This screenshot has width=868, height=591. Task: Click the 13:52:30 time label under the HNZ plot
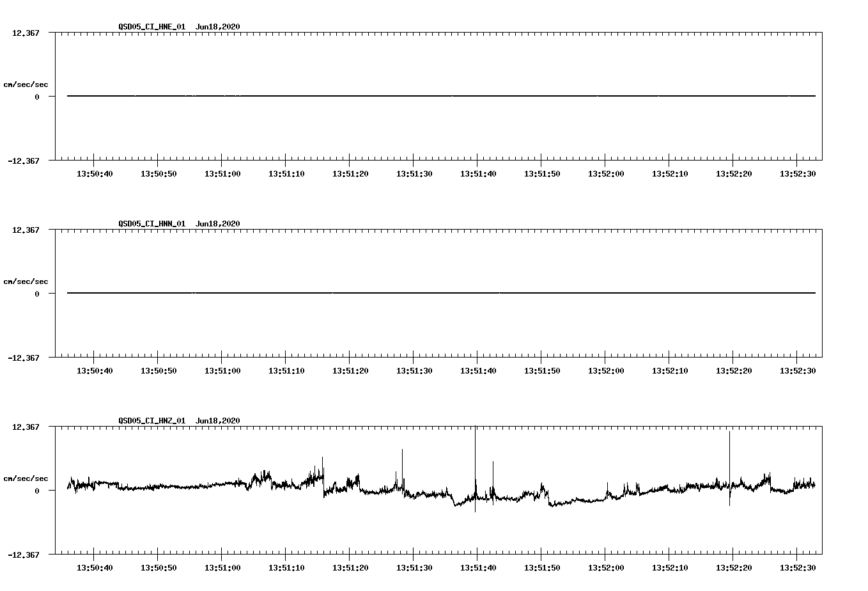(x=798, y=568)
